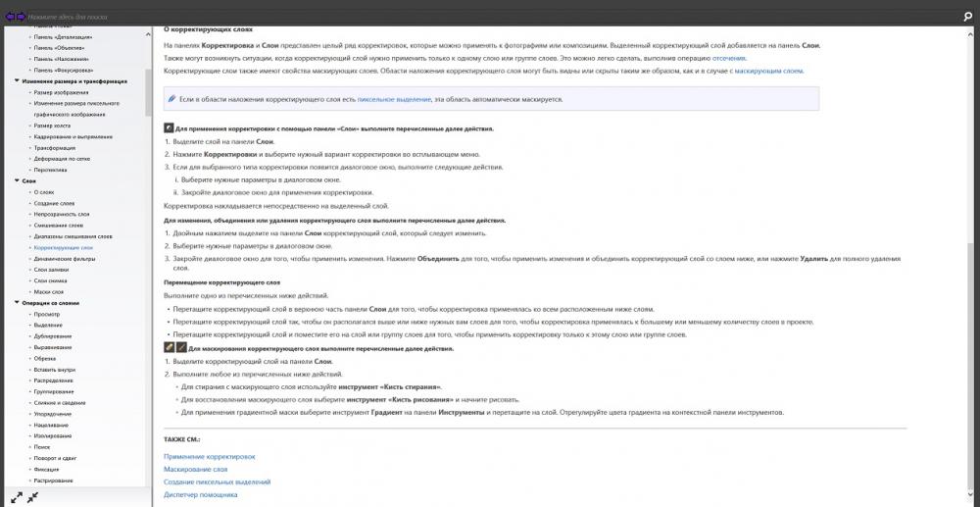Viewport: 980px width, 507px height.
Task: Open the «Панель «Наложения»» topic
Action: click(60, 59)
